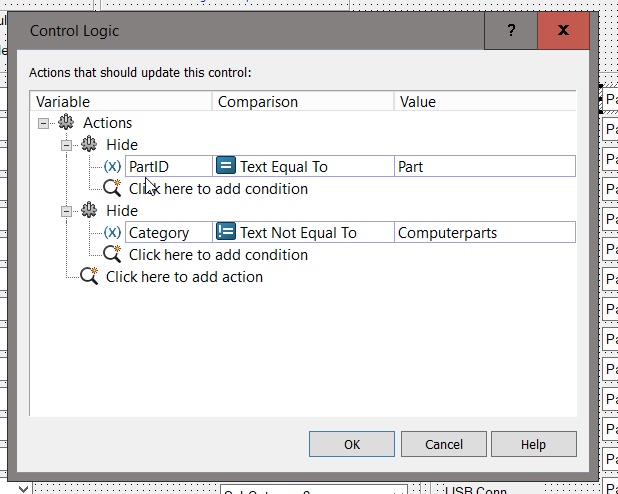The image size is (618, 494).
Task: Edit the value field containing Part
Action: pos(485,166)
